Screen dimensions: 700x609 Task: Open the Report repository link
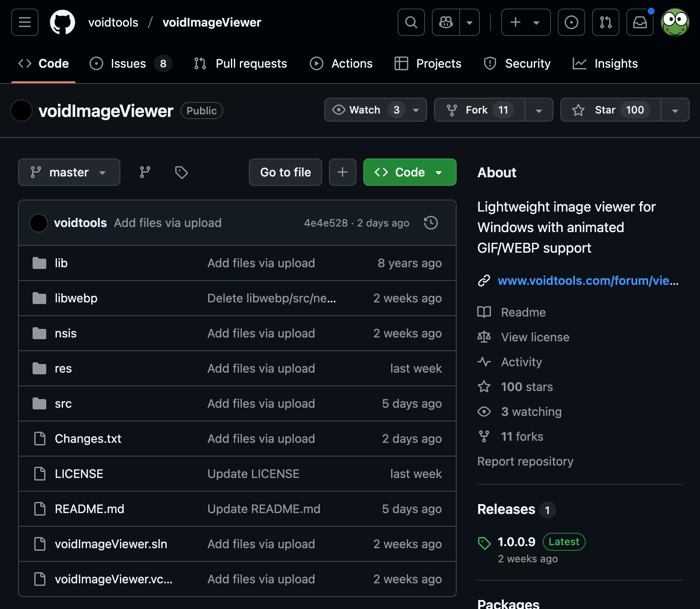coord(525,461)
